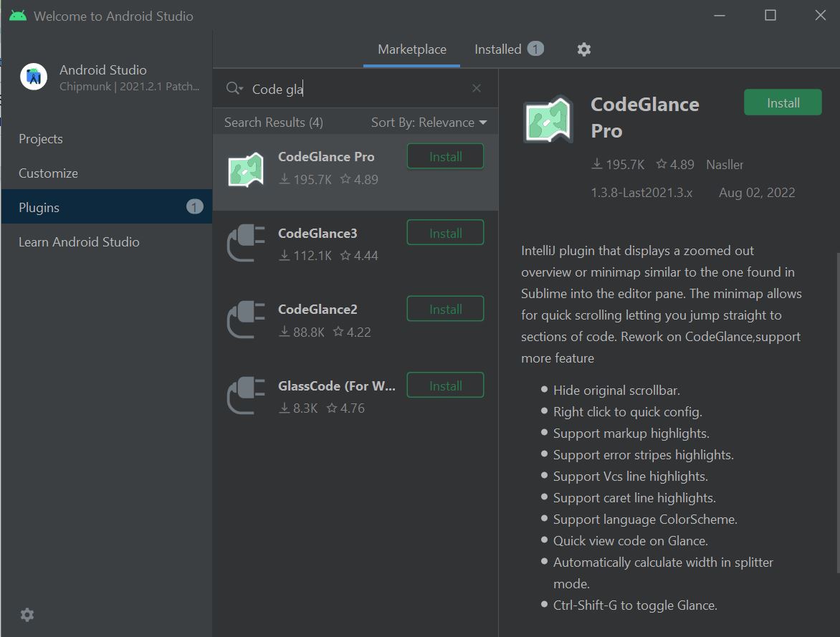Image resolution: width=840 pixels, height=637 pixels.
Task: Switch to the Installed tab
Action: [500, 49]
